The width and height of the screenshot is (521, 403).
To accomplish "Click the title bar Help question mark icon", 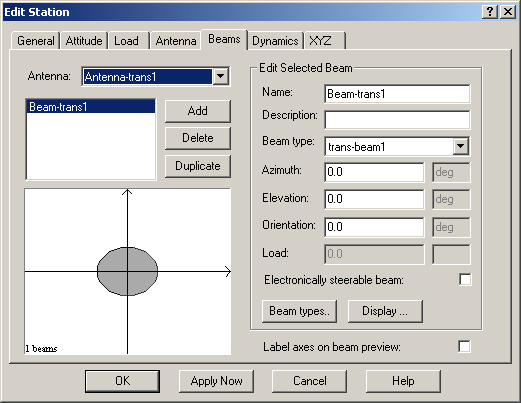I will pos(490,12).
